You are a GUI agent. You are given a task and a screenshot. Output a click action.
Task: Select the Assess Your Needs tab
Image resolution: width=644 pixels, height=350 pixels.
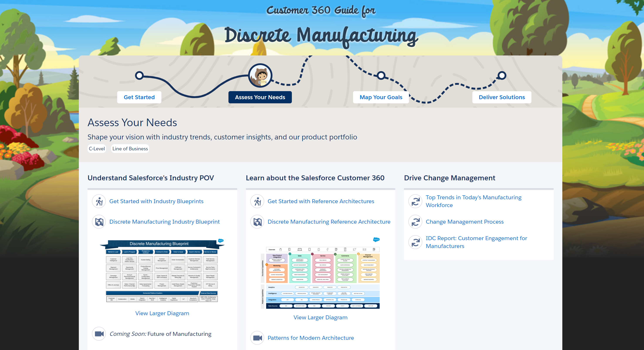pos(260,97)
